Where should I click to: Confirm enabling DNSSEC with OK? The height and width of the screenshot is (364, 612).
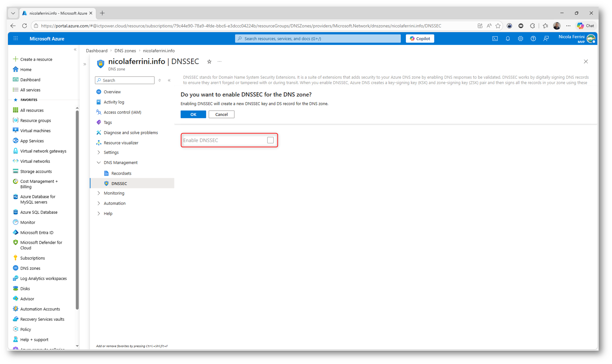coord(193,115)
